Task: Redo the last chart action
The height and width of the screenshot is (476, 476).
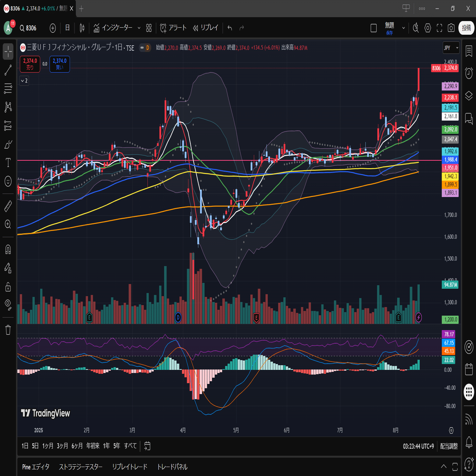Action: coord(242,28)
